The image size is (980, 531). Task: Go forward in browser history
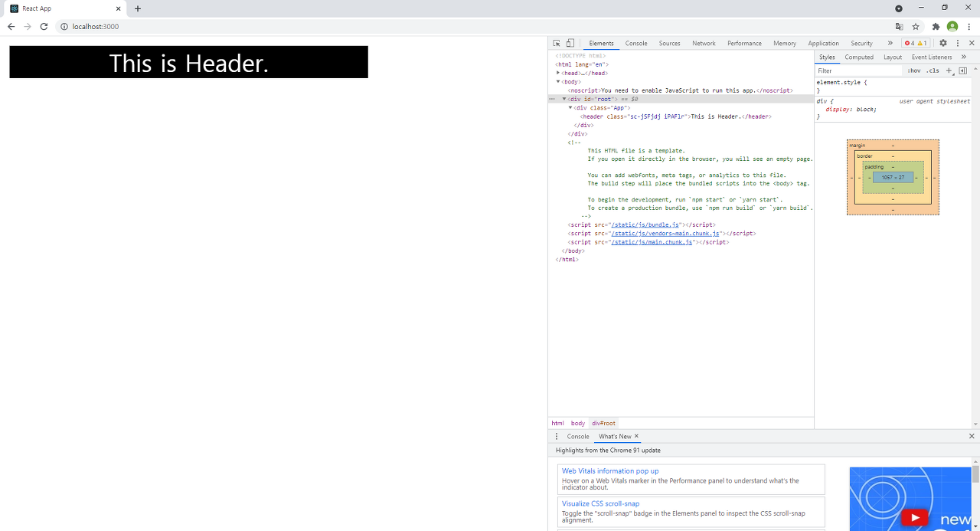tap(28, 26)
